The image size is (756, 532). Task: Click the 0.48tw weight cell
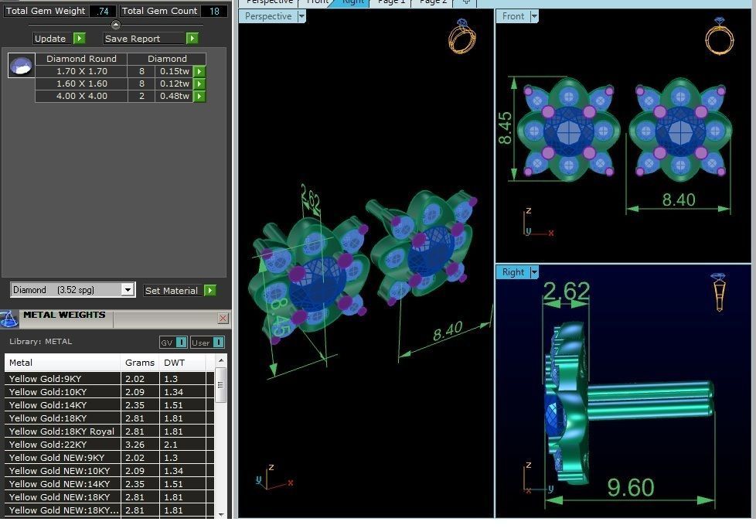tap(175, 97)
